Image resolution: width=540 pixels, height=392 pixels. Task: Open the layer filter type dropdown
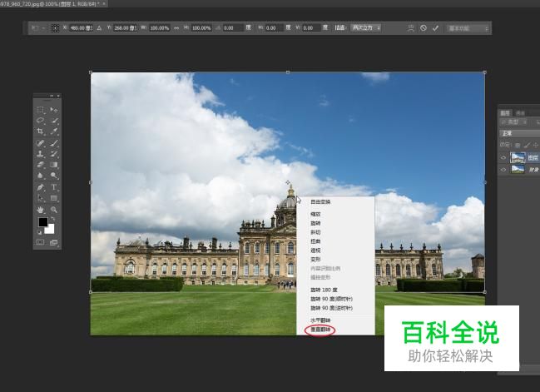514,122
